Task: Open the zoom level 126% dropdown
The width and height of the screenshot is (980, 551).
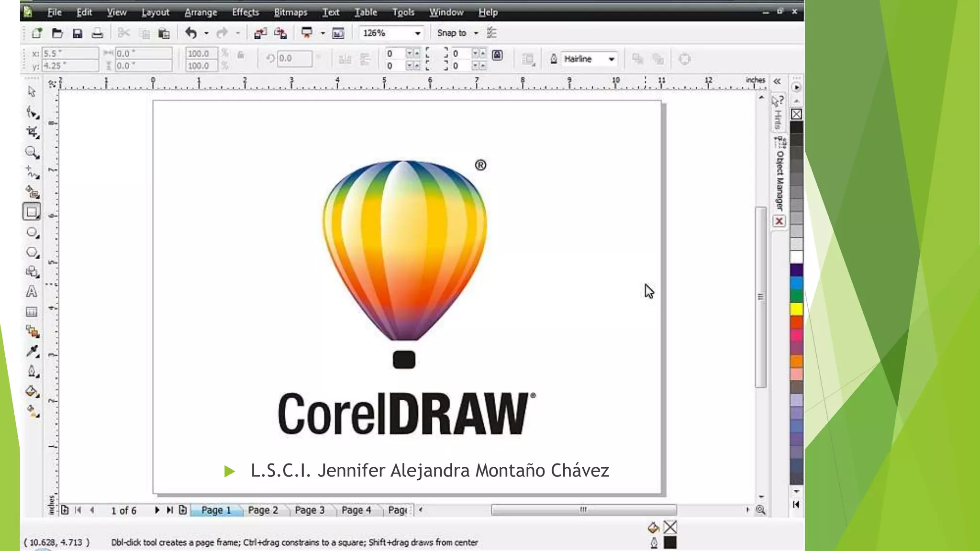Action: 417,33
